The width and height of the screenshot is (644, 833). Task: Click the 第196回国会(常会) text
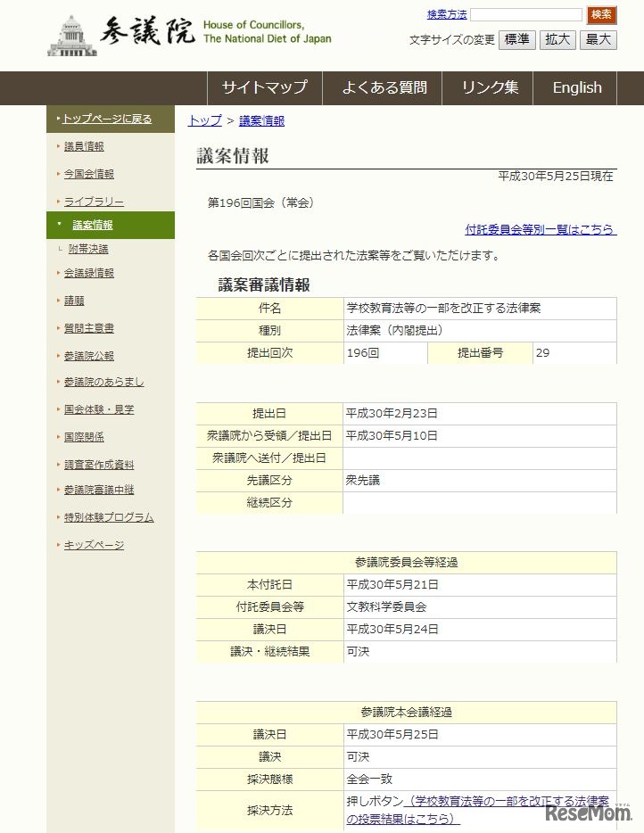coord(260,203)
